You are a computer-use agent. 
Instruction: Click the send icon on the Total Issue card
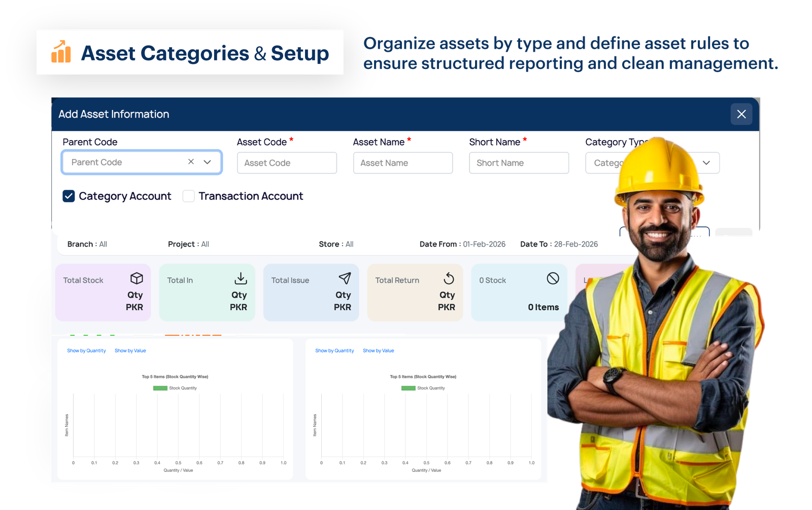(344, 278)
